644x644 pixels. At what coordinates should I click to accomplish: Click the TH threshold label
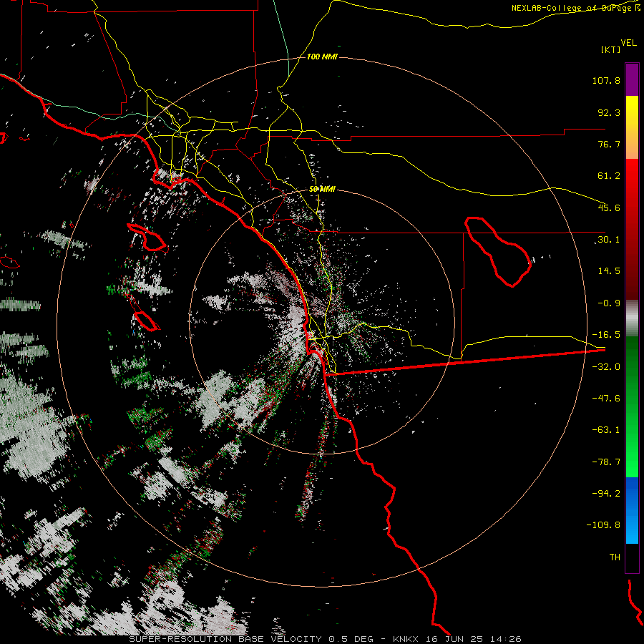[615, 557]
